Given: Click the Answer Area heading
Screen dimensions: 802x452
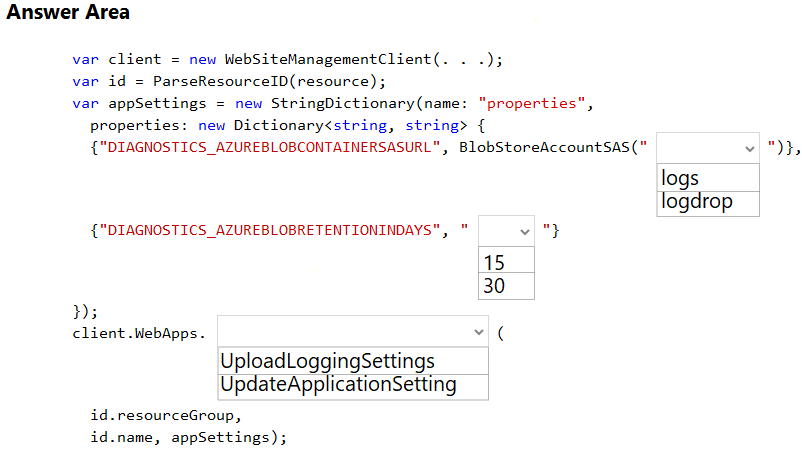Looking at the screenshot, I should click(x=68, y=12).
